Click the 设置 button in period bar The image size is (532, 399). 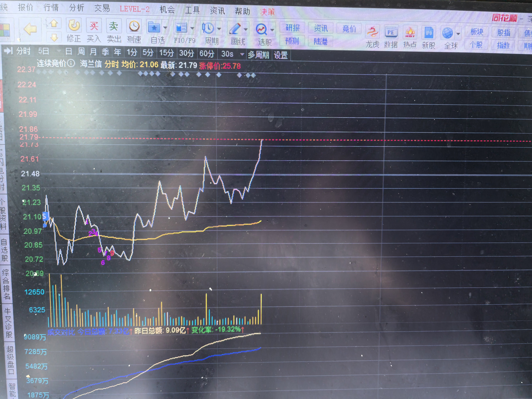(281, 55)
